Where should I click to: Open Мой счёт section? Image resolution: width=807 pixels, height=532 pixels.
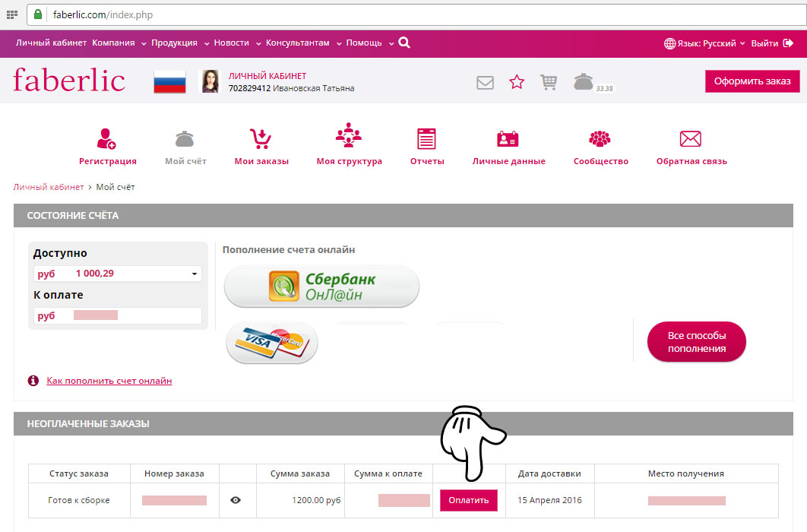coord(185,147)
